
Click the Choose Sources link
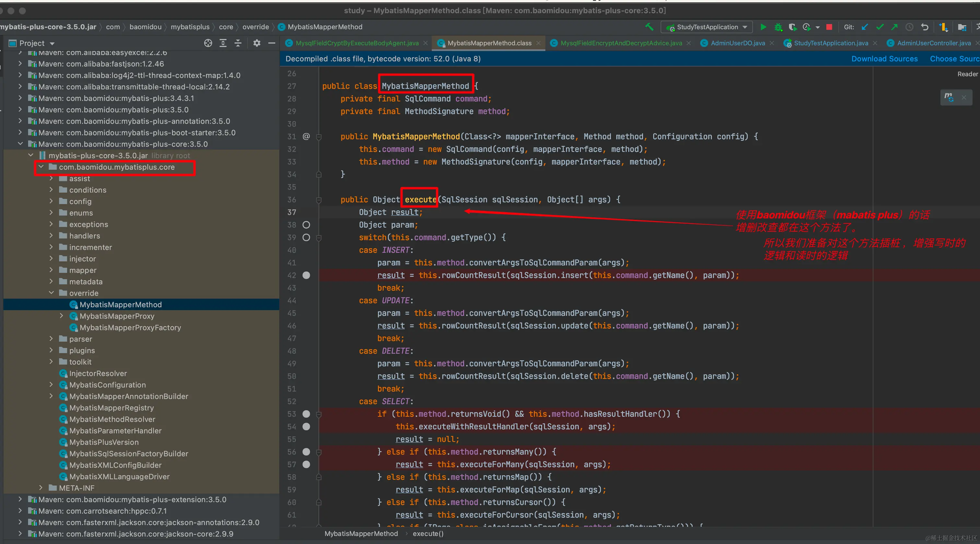(x=954, y=59)
